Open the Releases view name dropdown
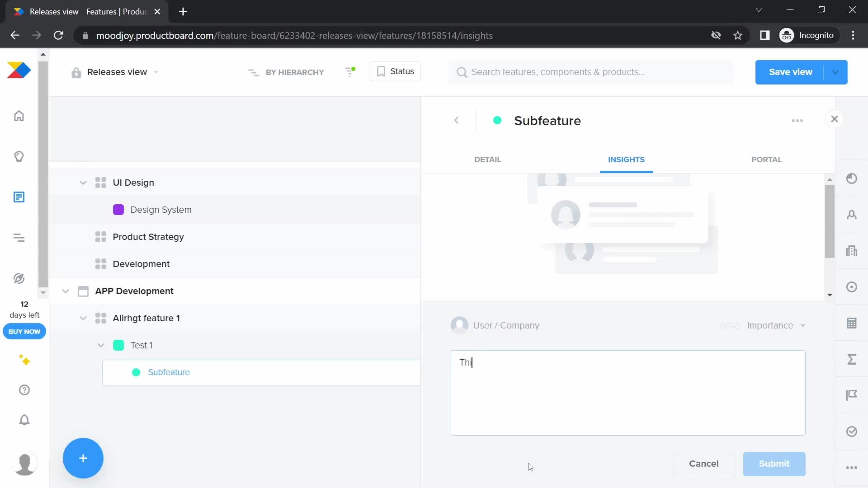 [156, 72]
